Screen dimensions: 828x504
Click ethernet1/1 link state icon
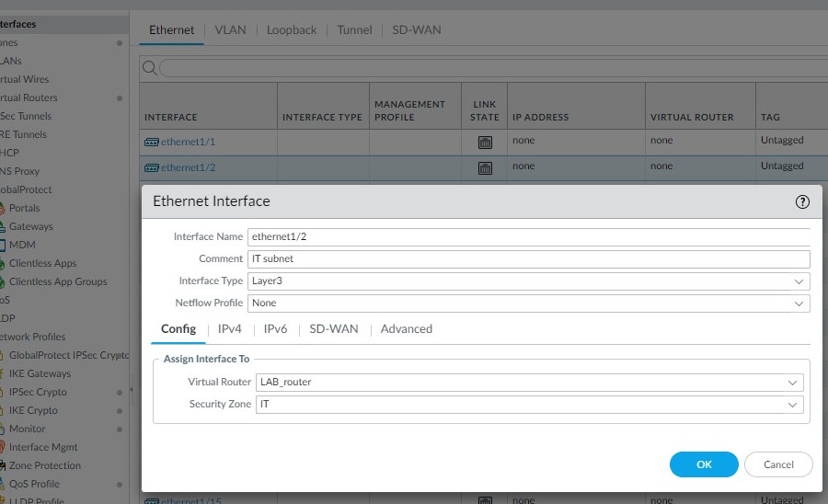click(x=485, y=142)
